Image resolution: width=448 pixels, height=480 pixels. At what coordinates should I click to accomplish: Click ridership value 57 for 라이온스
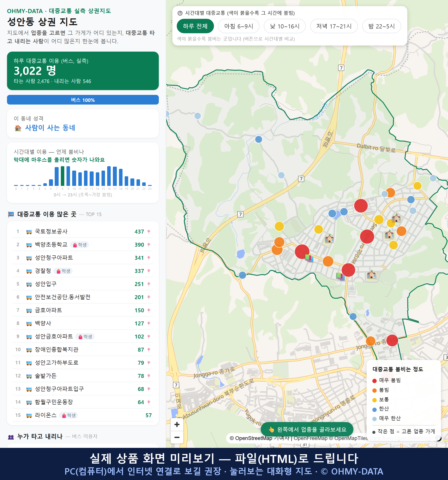point(149,415)
